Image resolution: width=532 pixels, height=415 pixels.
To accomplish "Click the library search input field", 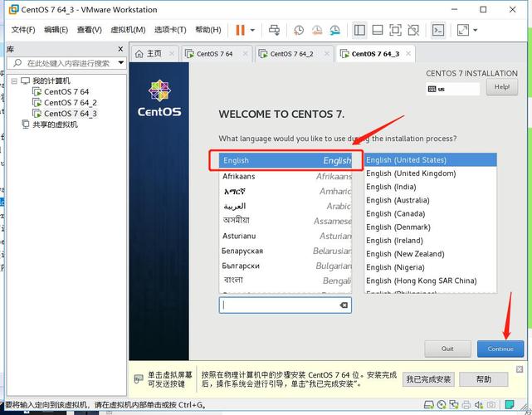I will (x=66, y=63).
